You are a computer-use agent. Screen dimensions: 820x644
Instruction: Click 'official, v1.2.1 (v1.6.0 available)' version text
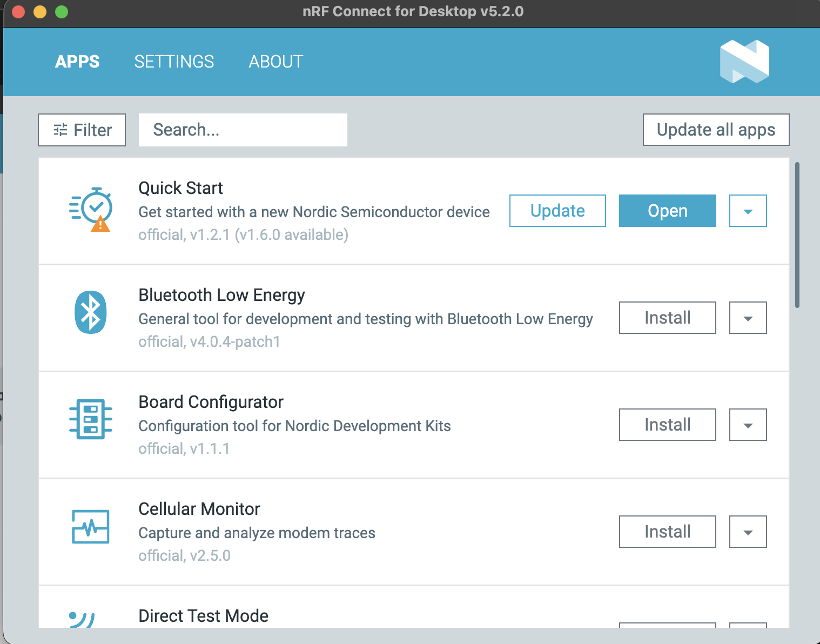coord(244,234)
